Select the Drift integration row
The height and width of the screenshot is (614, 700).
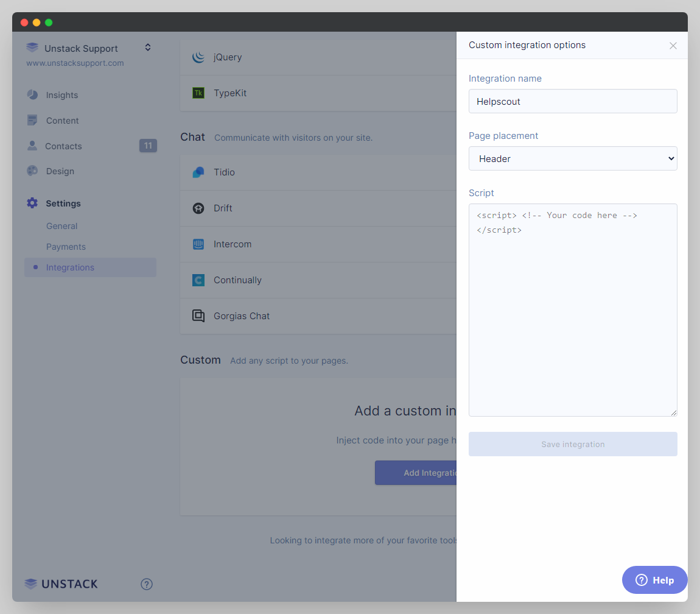(x=318, y=208)
